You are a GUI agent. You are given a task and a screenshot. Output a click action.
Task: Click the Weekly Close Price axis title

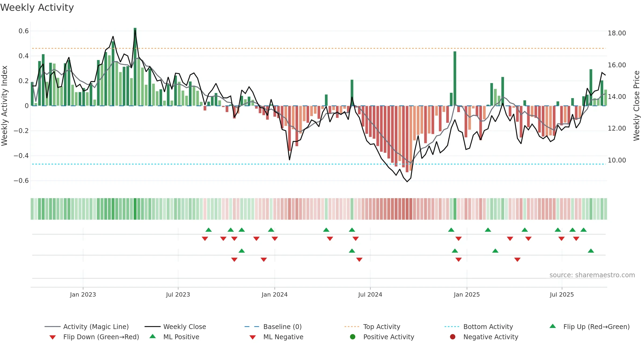(636, 106)
